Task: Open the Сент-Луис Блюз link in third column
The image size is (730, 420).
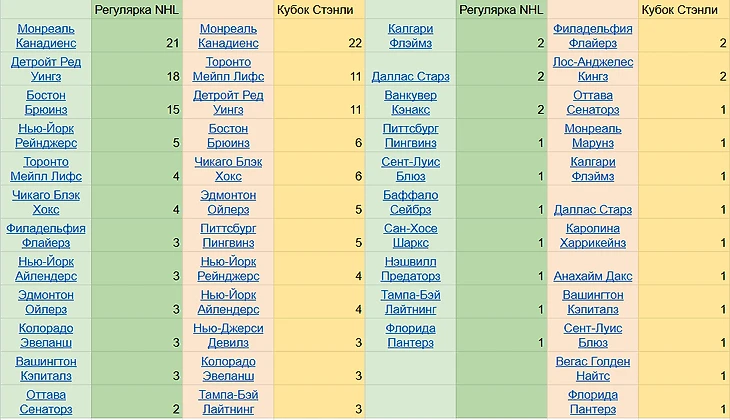Action: pos(411,169)
